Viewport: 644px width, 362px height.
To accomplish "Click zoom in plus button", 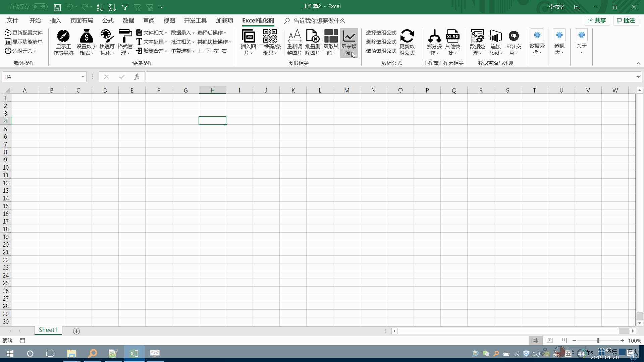I will (x=622, y=341).
